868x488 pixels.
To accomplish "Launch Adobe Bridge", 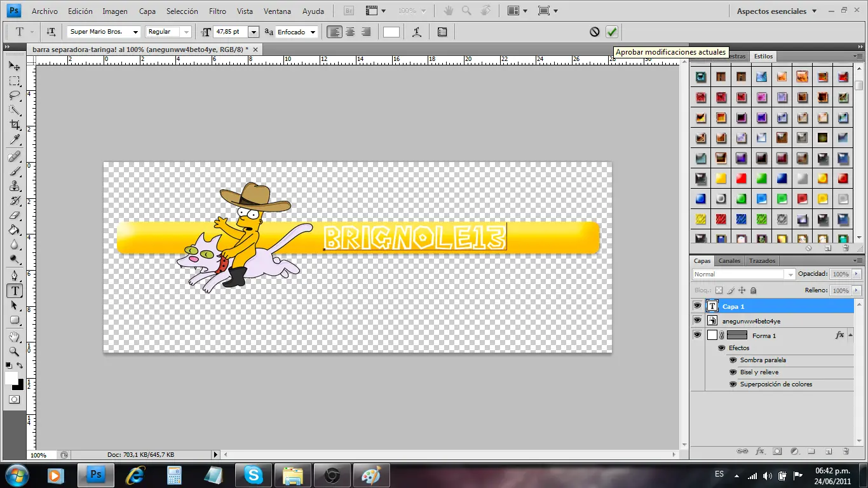I will tap(349, 11).
